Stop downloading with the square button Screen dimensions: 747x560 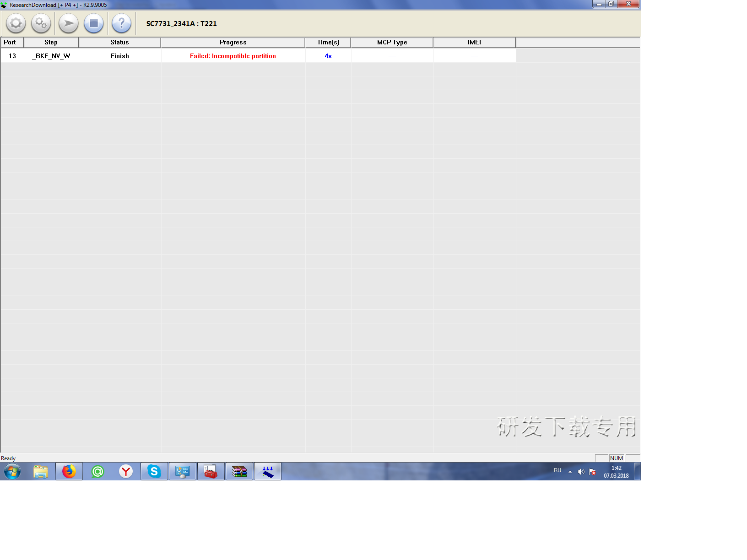(x=94, y=23)
